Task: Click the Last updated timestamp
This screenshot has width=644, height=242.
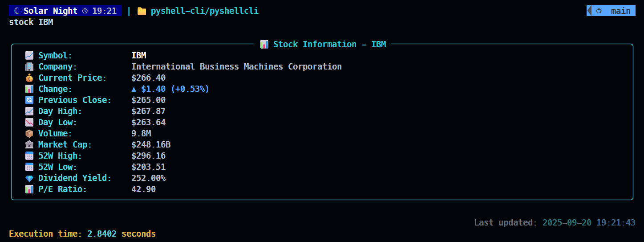Action: tap(589, 222)
